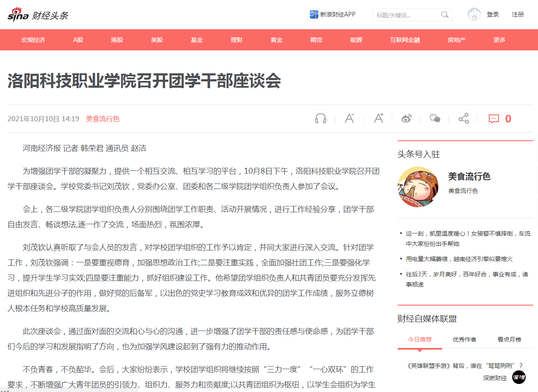Decrease font size with A- icon

tap(349, 119)
